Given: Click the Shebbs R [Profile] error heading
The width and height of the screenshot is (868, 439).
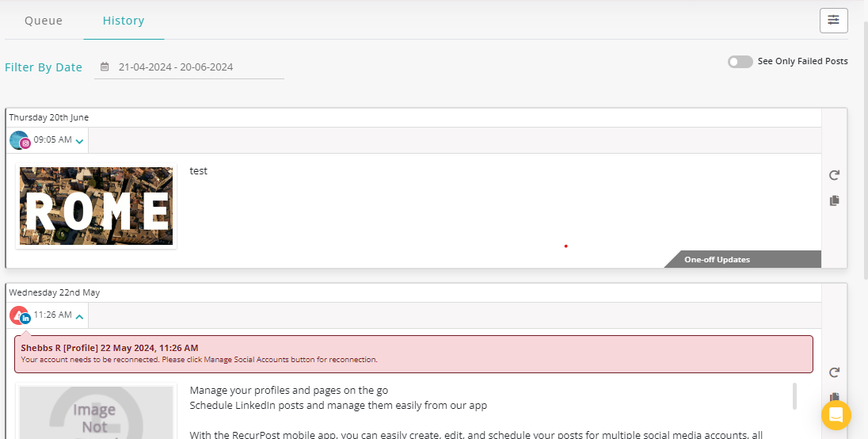Looking at the screenshot, I should (109, 348).
